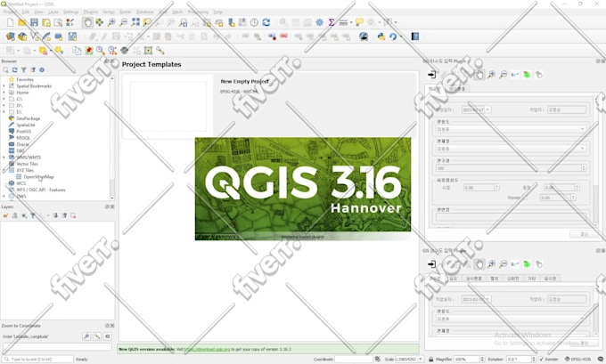Screen dimensions: 606x364
Task: Click the blue Refresh arrows icon
Action: tap(266, 22)
